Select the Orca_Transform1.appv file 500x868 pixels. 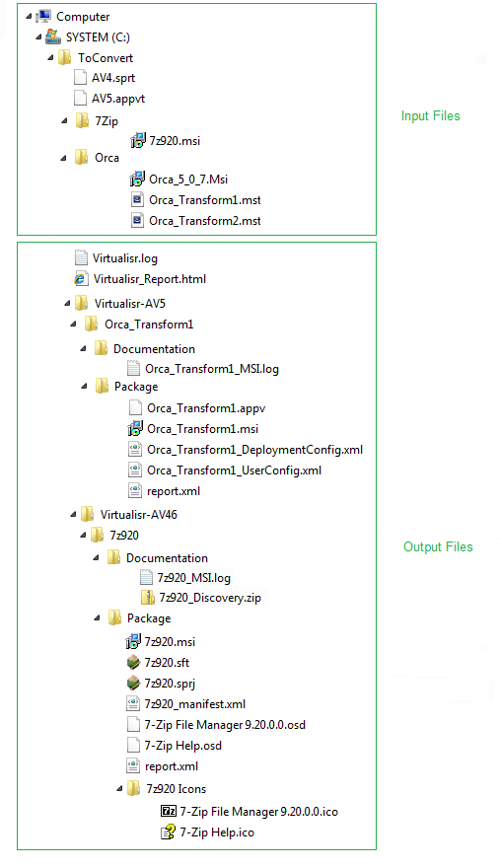pyautogui.click(x=197, y=408)
